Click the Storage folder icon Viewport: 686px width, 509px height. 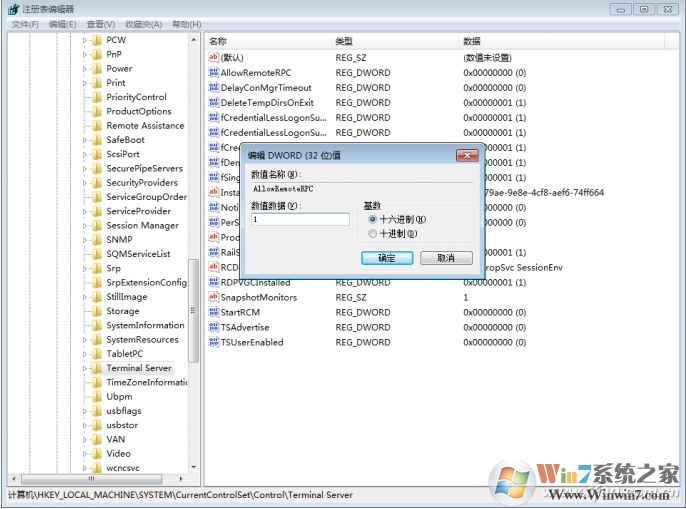coord(97,311)
